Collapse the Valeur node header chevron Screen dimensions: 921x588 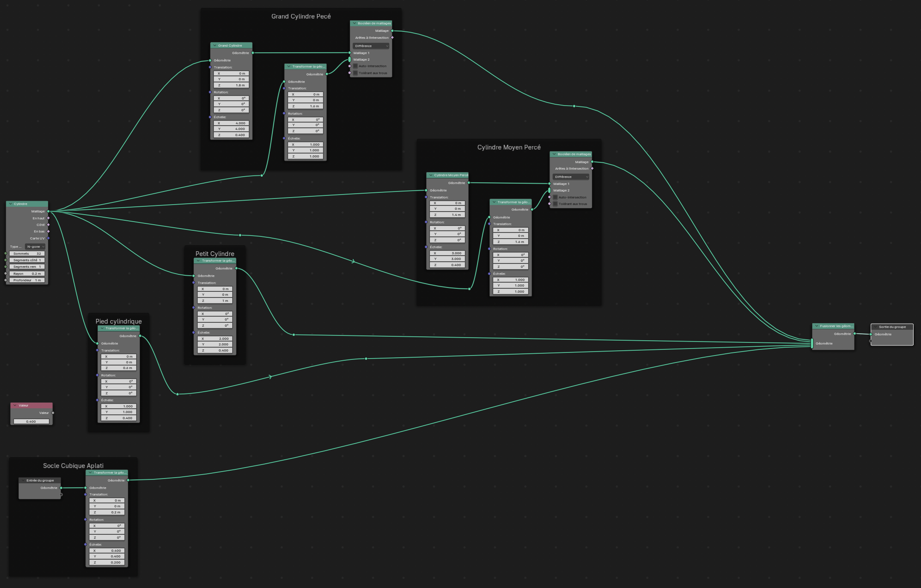(x=15, y=405)
